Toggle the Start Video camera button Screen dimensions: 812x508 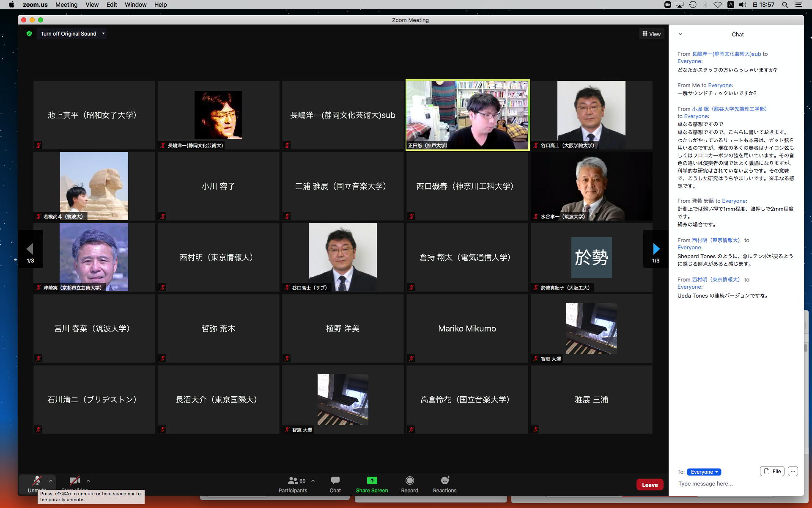[75, 481]
